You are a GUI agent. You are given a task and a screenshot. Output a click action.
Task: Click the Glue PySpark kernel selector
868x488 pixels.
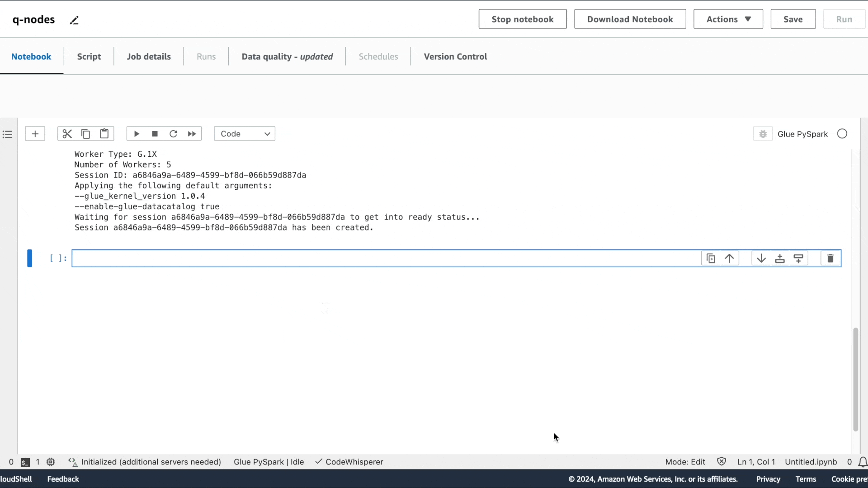[x=802, y=134]
